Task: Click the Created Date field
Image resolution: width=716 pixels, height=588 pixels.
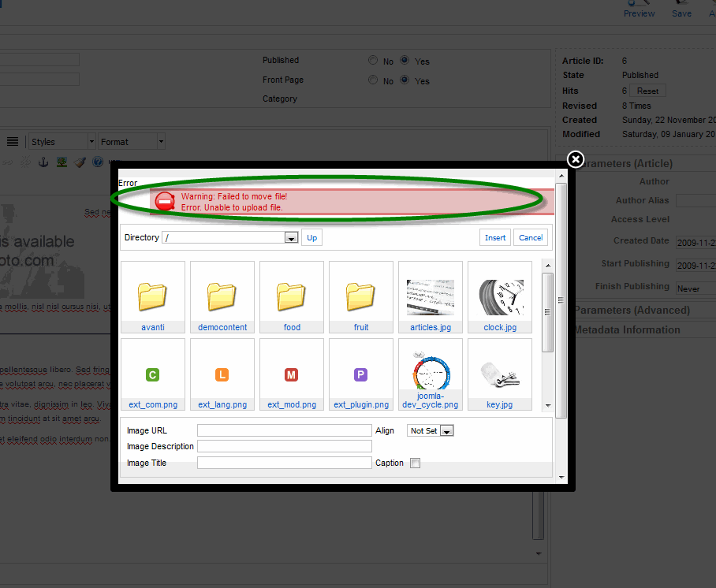Action: pos(696,243)
